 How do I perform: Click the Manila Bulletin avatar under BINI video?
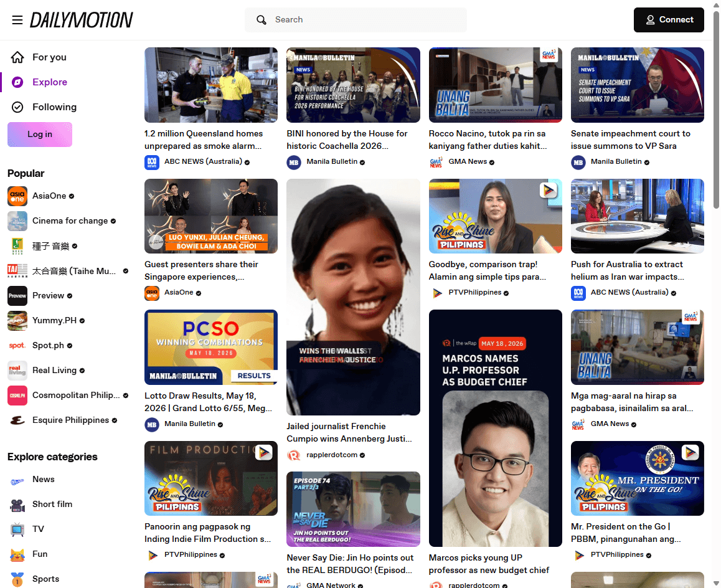click(294, 162)
